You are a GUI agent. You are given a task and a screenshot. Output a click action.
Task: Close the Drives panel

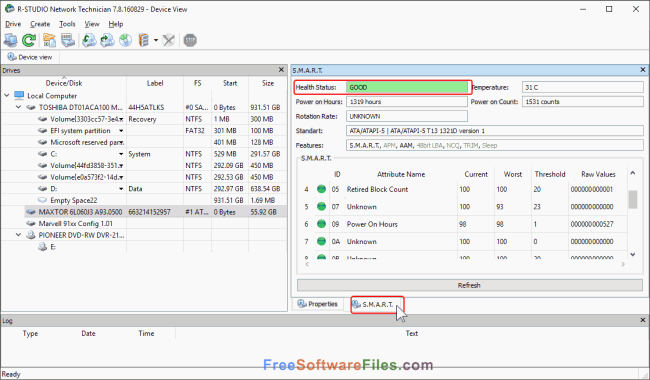(281, 70)
